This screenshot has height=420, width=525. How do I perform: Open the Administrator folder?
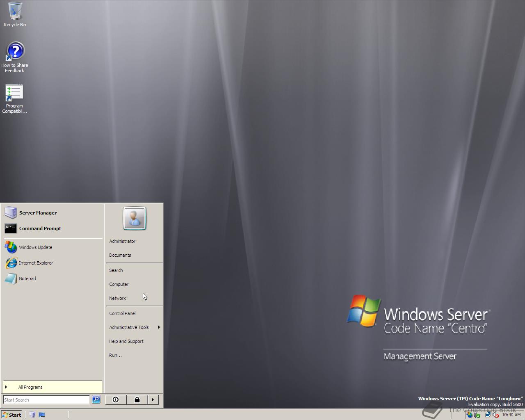point(135,241)
